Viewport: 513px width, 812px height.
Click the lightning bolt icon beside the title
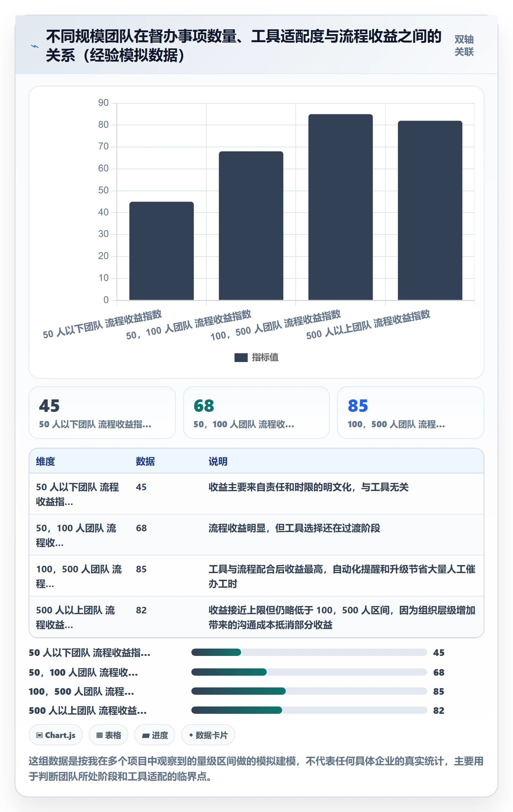(35, 47)
